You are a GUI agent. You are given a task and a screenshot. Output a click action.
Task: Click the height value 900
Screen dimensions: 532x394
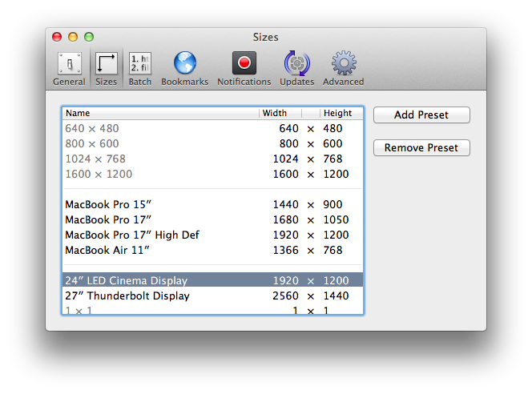click(x=332, y=205)
